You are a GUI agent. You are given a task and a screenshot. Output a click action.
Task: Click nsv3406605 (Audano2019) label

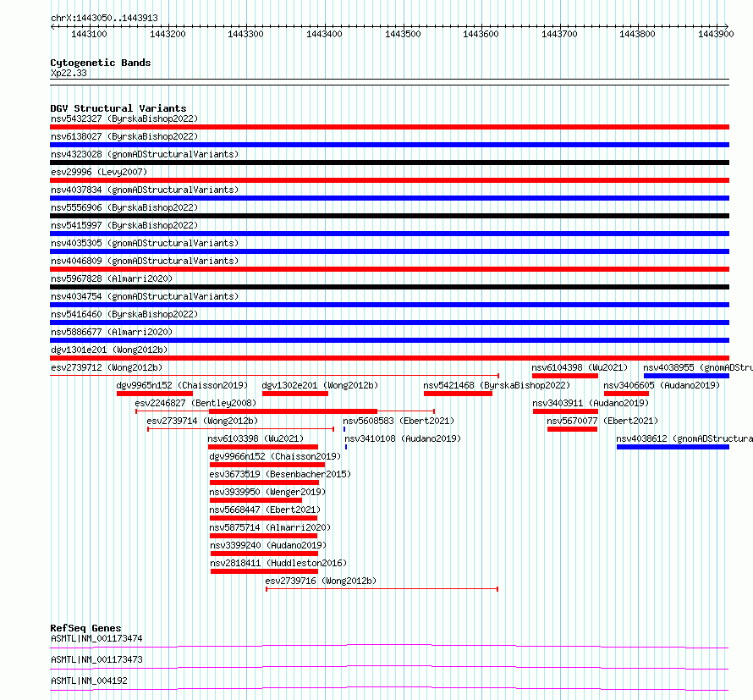click(x=662, y=385)
